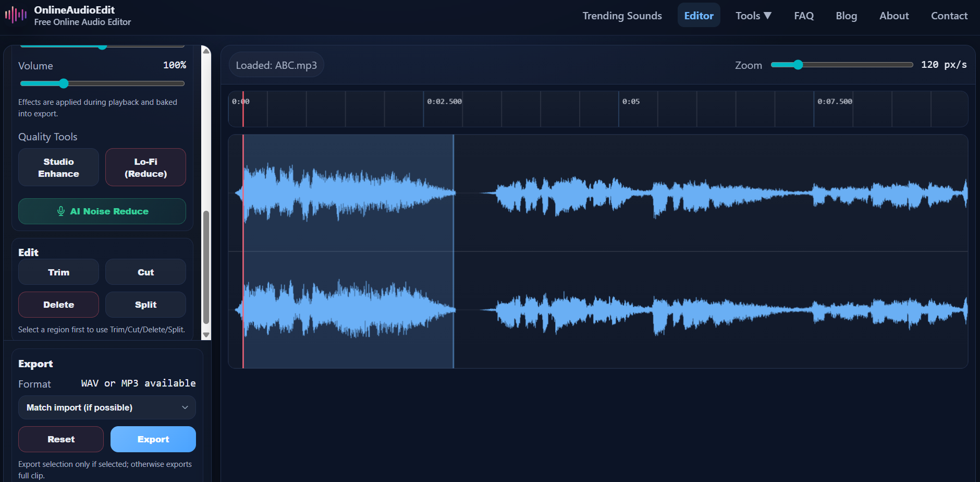Click scrollbar down arrow in side panel
980x482 pixels.
click(206, 335)
